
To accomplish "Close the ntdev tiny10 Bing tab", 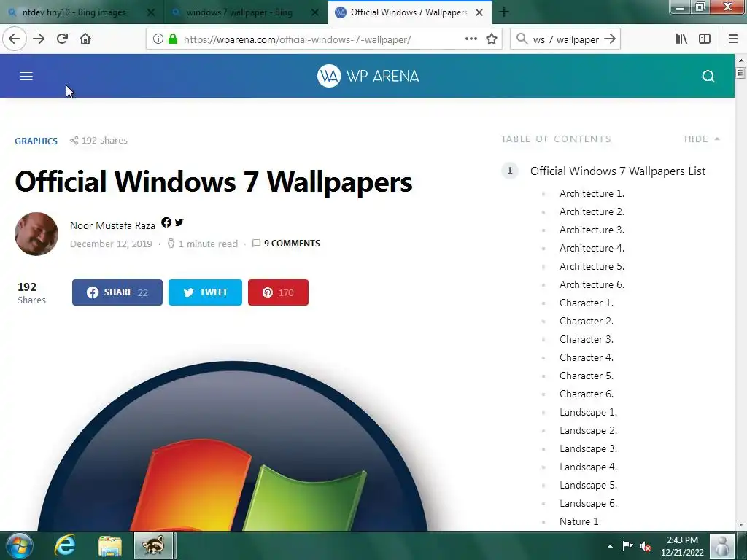I will (x=151, y=13).
